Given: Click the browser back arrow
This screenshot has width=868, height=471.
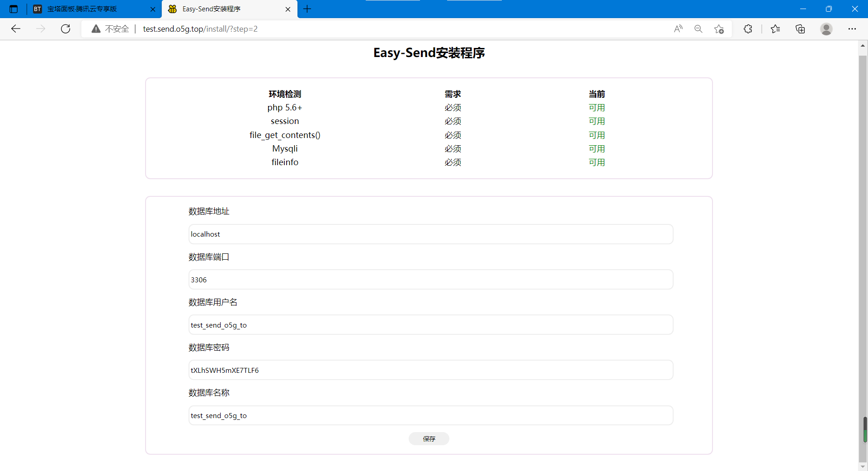Looking at the screenshot, I should tap(16, 29).
